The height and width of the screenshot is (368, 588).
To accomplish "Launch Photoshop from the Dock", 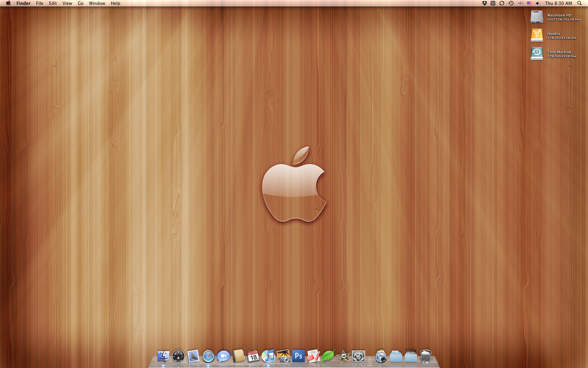I will pyautogui.click(x=299, y=356).
